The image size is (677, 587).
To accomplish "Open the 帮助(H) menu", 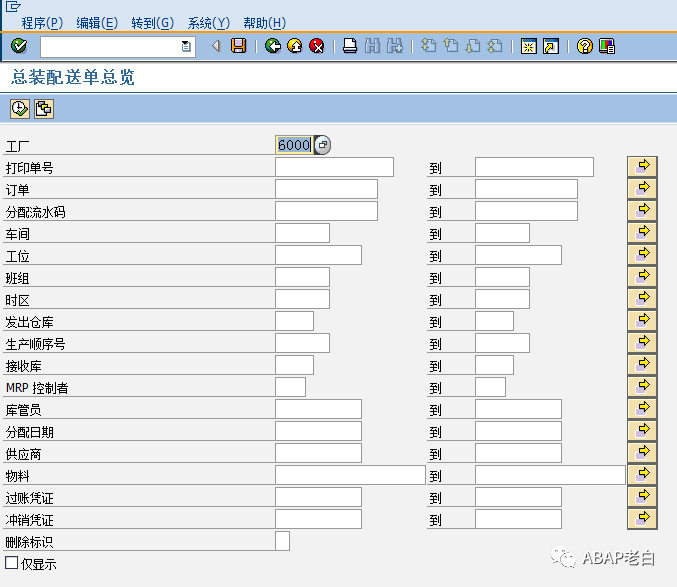I will 264,23.
